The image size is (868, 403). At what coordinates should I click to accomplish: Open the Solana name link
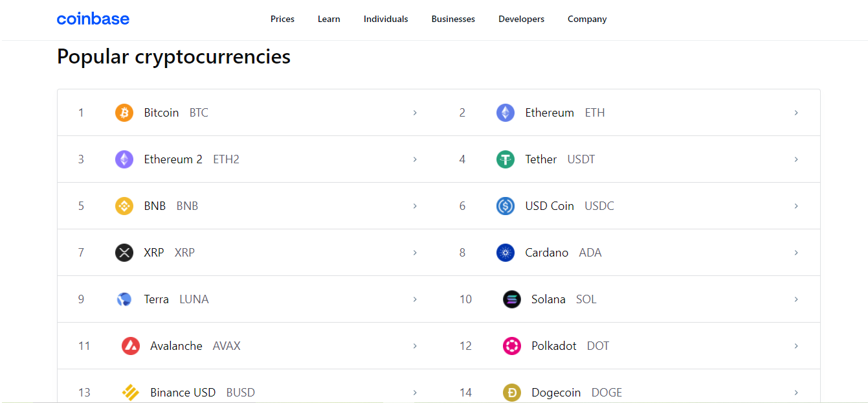pyautogui.click(x=548, y=299)
